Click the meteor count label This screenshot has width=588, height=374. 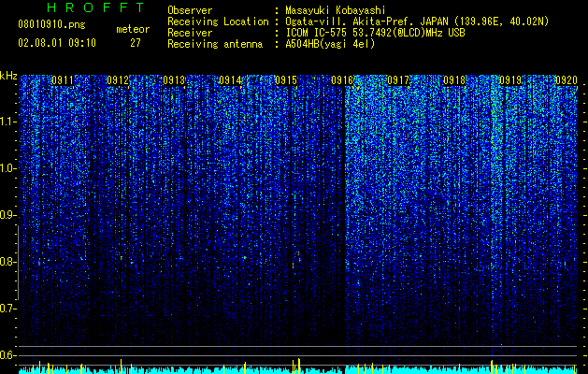pyautogui.click(x=133, y=29)
